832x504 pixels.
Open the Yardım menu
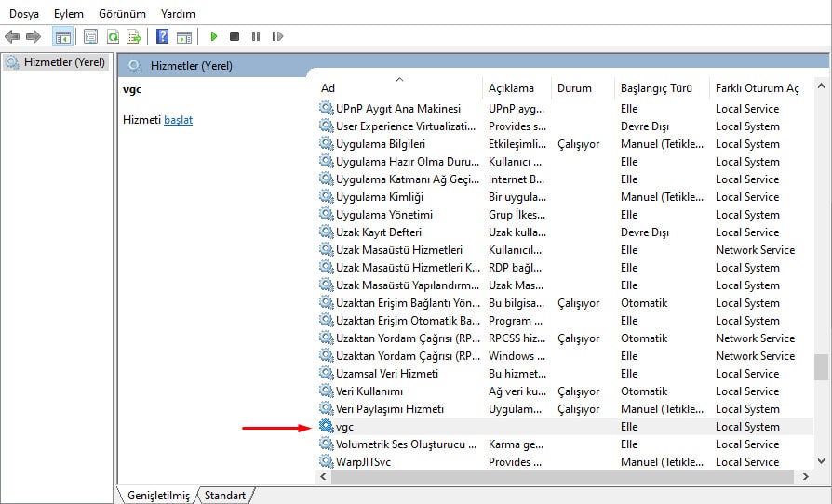pos(178,14)
